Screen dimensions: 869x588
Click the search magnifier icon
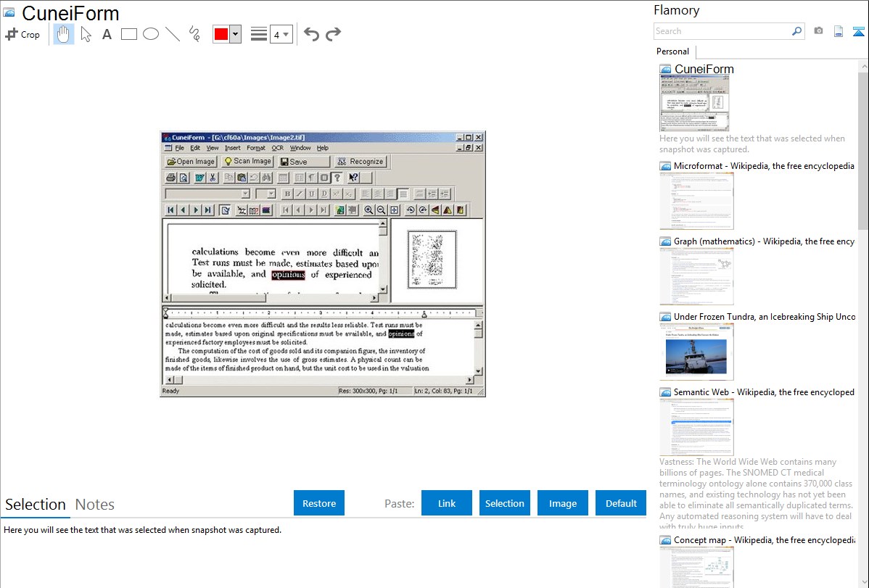(796, 31)
